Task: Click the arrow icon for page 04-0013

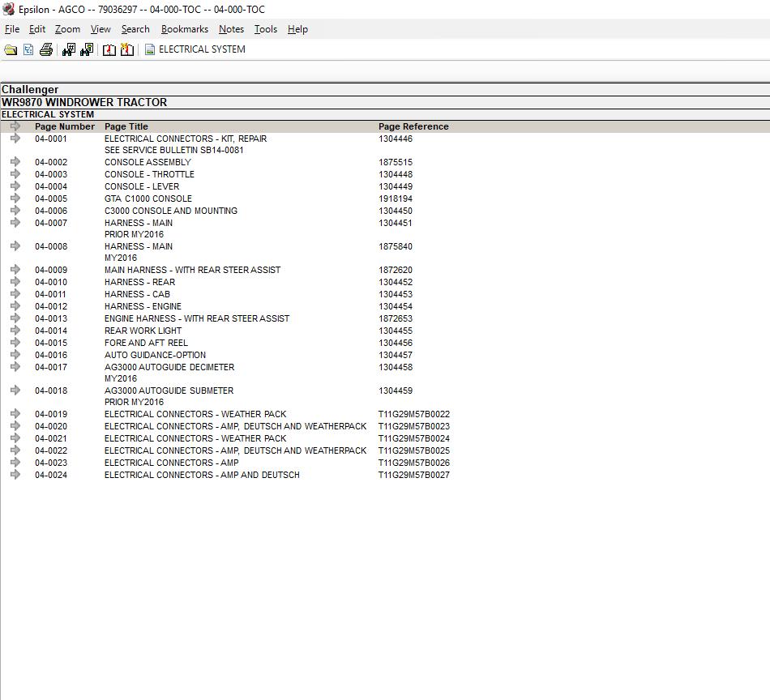Action: 15,318
